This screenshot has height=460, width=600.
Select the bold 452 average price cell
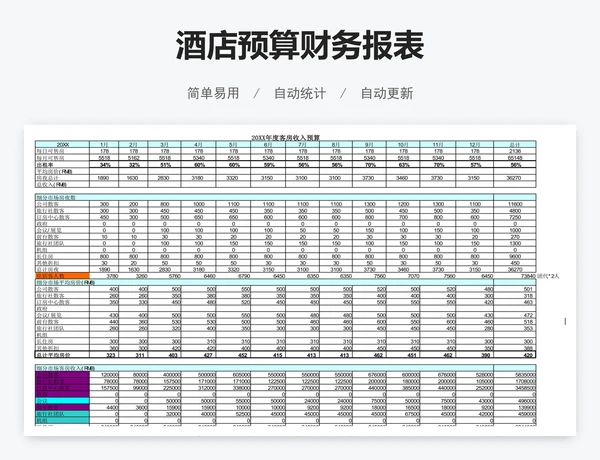[234, 355]
